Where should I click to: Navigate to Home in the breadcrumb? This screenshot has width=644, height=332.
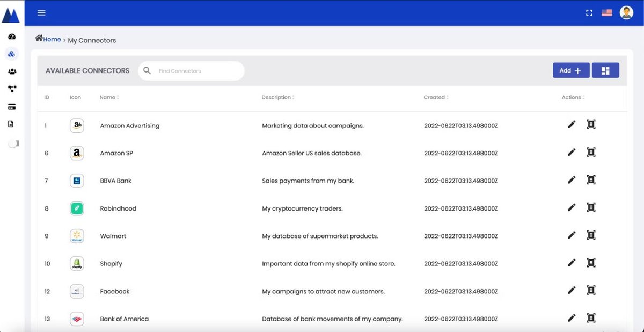(48, 39)
